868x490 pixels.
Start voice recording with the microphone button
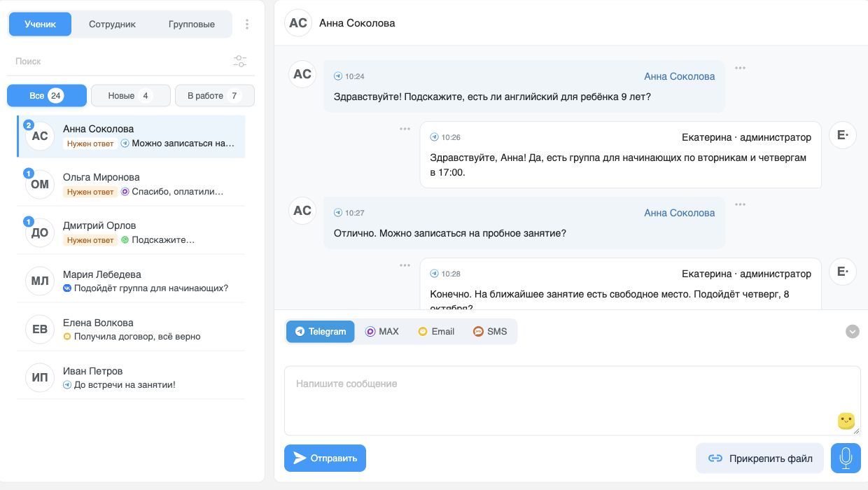pos(846,458)
